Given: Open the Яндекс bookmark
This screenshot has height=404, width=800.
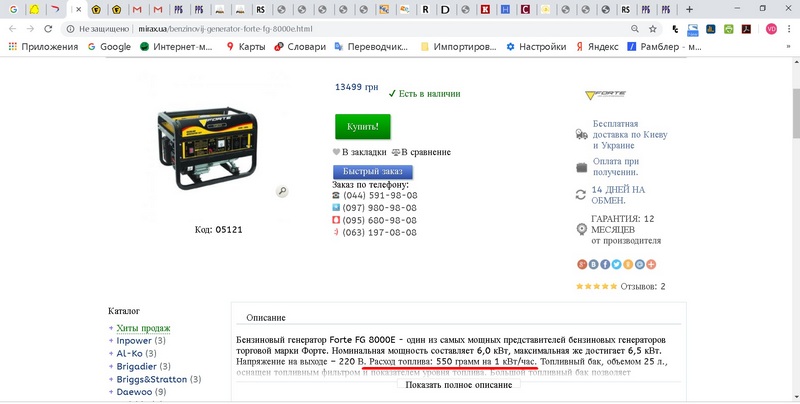Looking at the screenshot, I should click(x=597, y=46).
